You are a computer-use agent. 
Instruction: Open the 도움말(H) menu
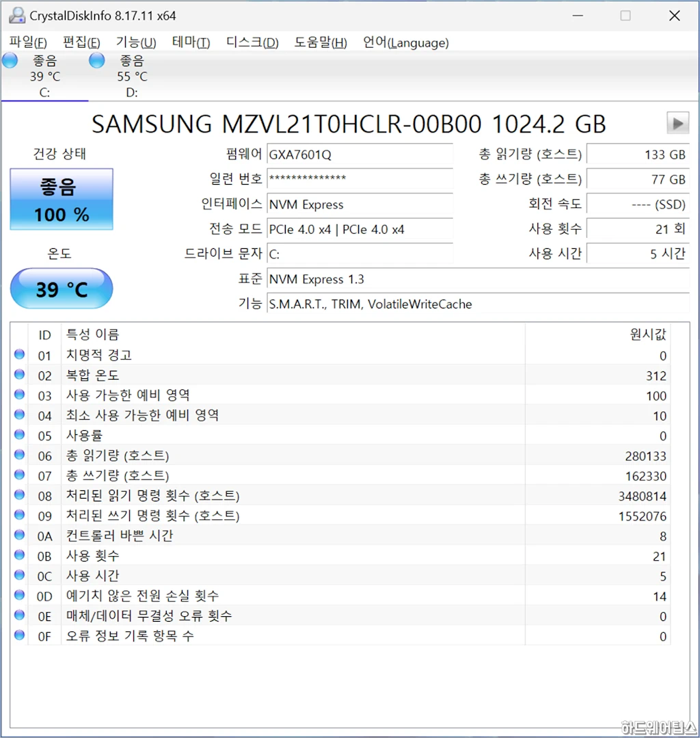tap(321, 42)
